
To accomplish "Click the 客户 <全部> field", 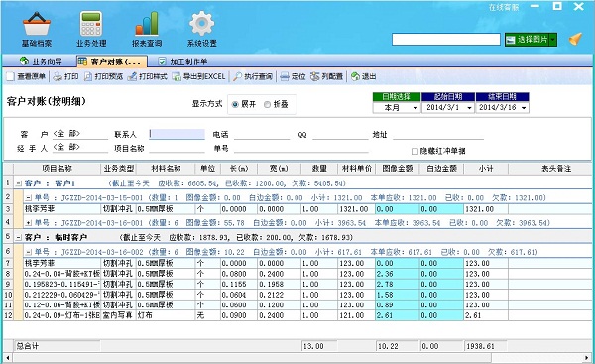I will click(80, 134).
